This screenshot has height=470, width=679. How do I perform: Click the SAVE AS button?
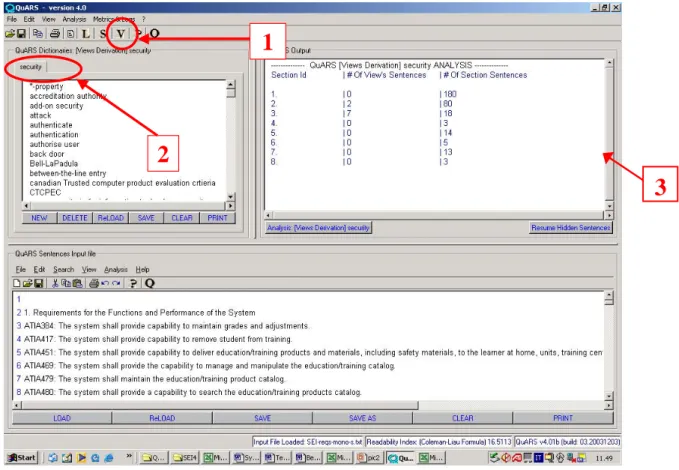coord(362,418)
